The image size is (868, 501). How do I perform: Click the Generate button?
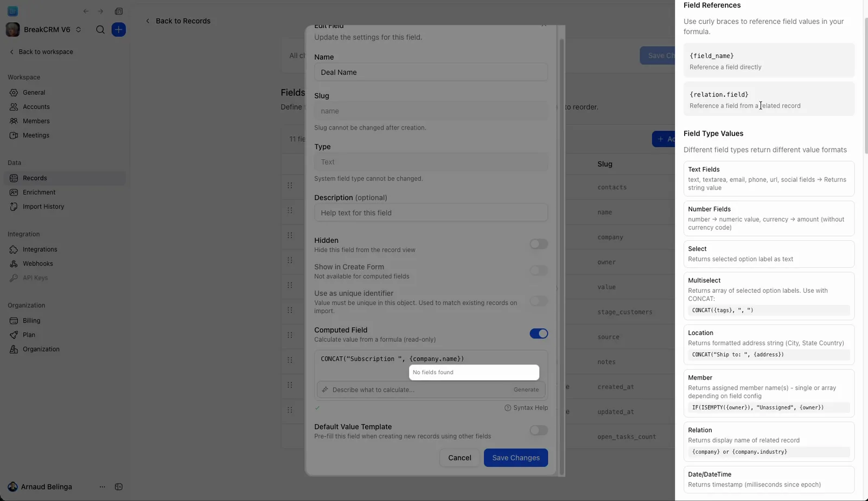[526, 390]
